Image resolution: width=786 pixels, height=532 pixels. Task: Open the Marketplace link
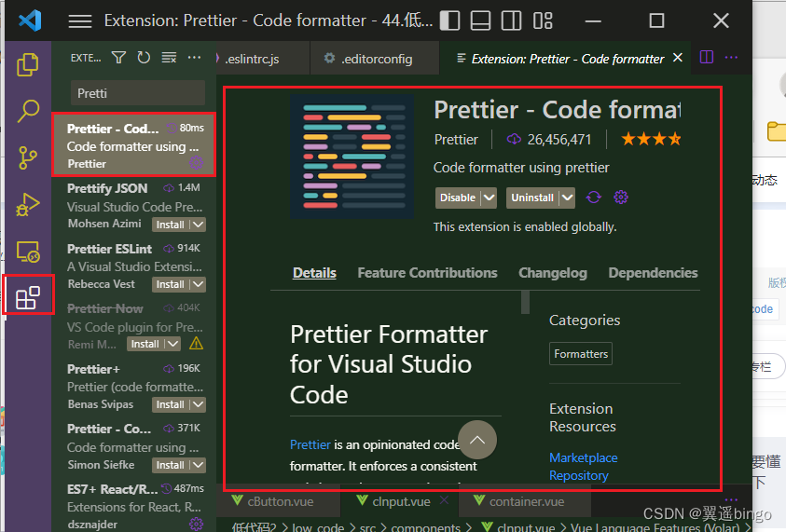583,457
